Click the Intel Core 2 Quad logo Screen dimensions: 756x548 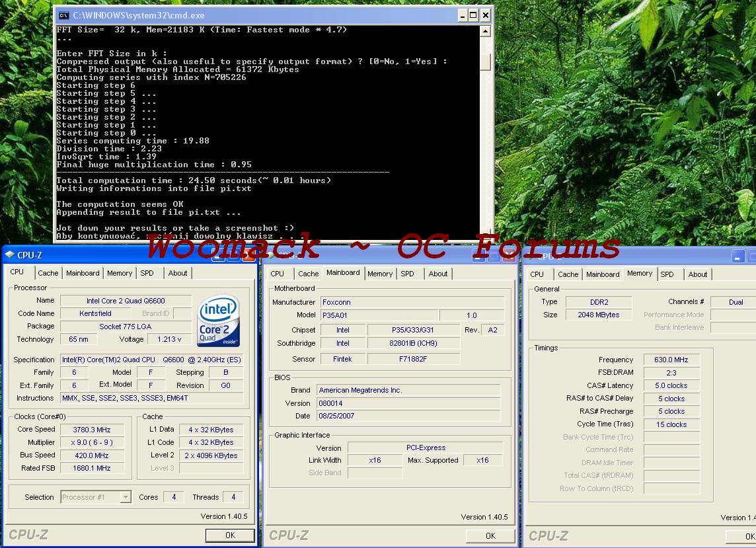click(219, 321)
